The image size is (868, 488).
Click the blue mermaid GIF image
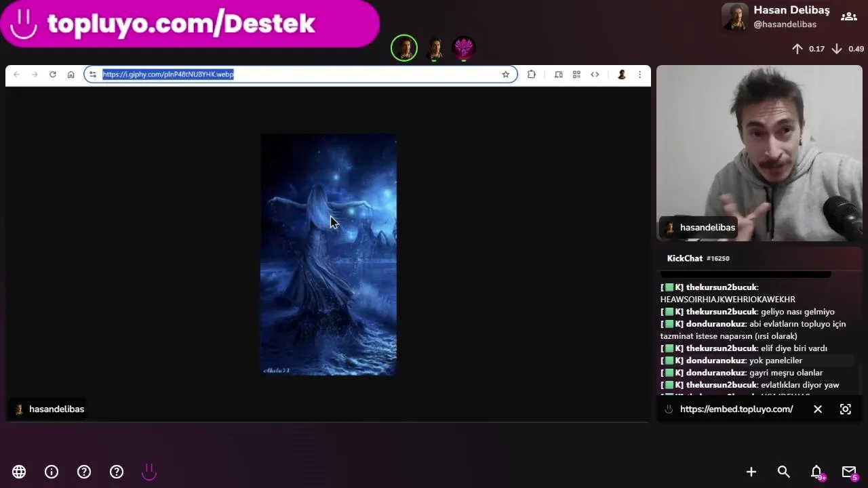click(329, 254)
